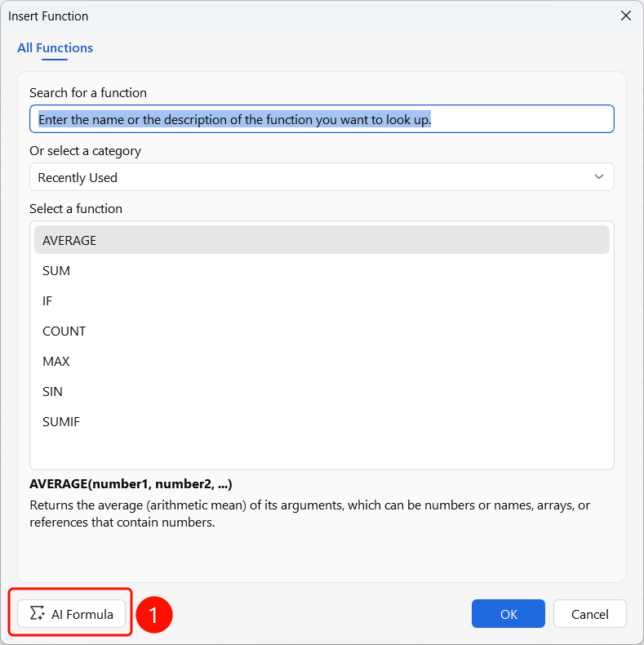Switch to the All Functions tab

click(x=56, y=48)
